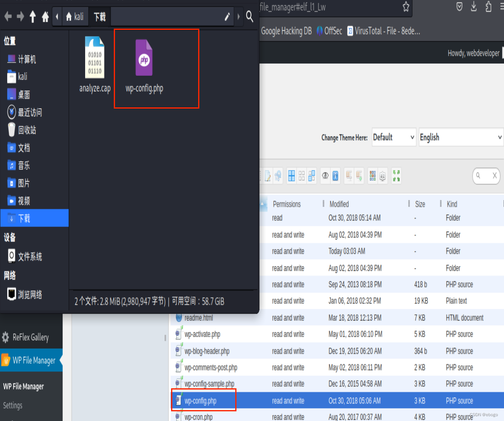The image size is (504, 421).
Task: Click the create archive toolbar icon
Action: [x=359, y=176]
